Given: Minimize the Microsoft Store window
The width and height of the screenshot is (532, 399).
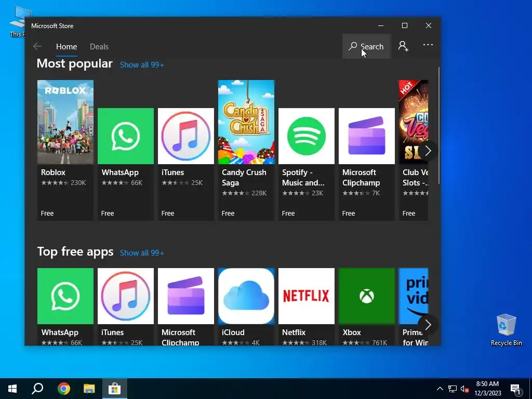Looking at the screenshot, I should click(381, 26).
